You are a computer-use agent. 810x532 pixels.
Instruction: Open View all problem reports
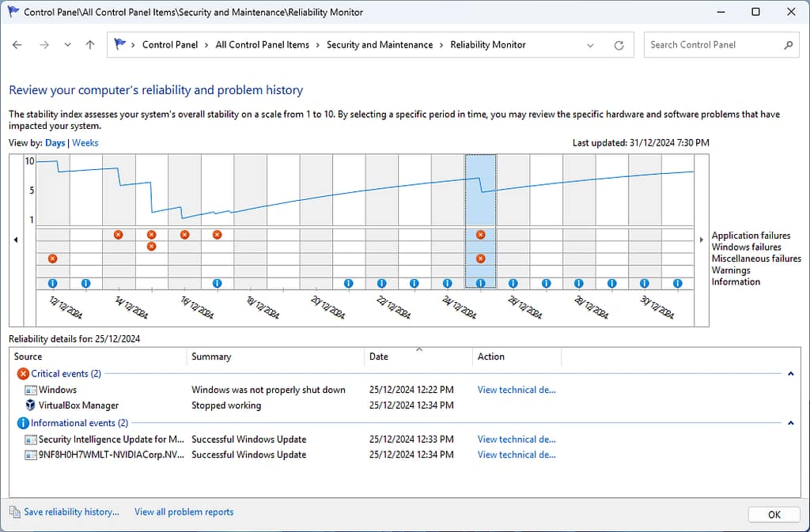[184, 511]
